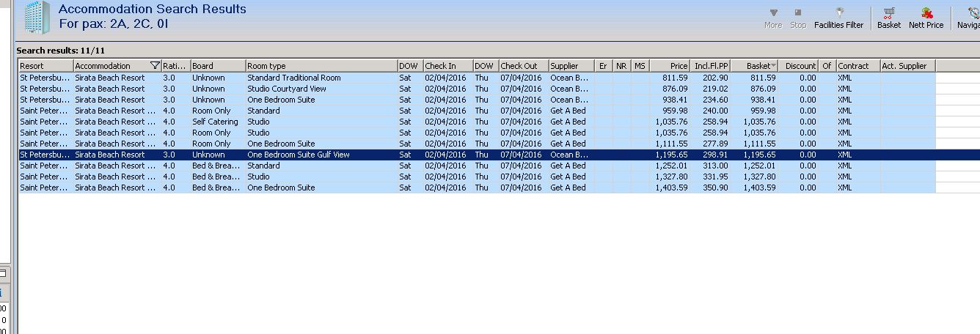Screen dimensions: 980x334
Task: Sort by Act. Supplier column header
Action: coord(908,66)
